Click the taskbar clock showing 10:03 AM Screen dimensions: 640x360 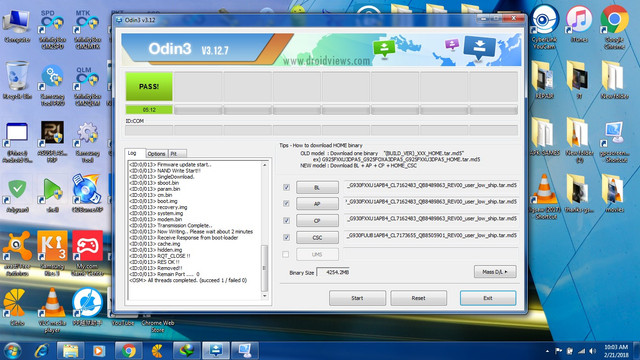click(616, 351)
